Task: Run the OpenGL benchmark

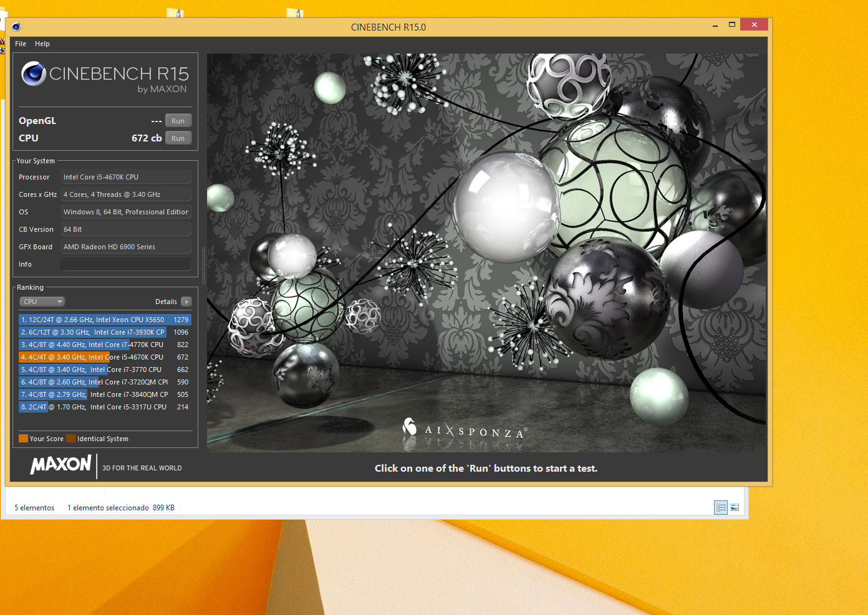Action: point(178,121)
